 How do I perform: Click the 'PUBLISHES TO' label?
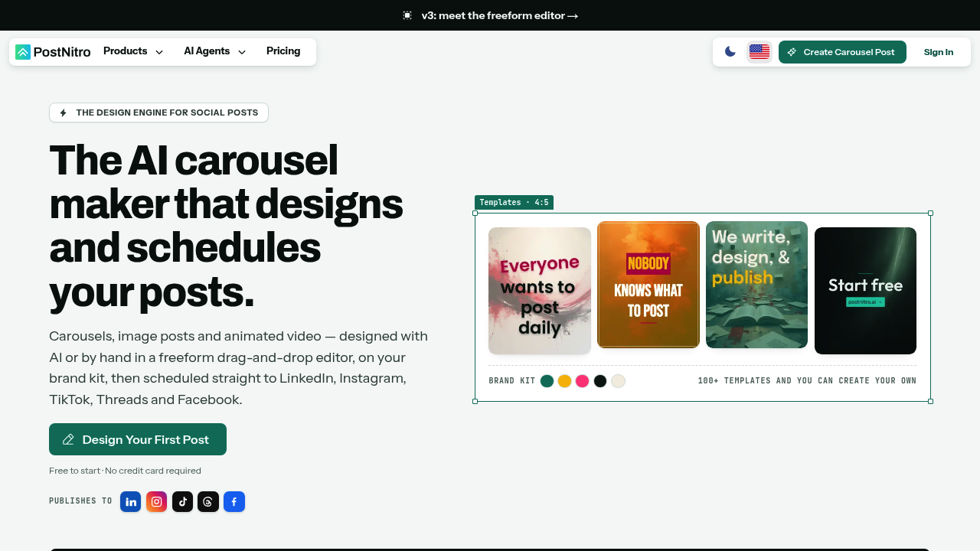click(80, 501)
